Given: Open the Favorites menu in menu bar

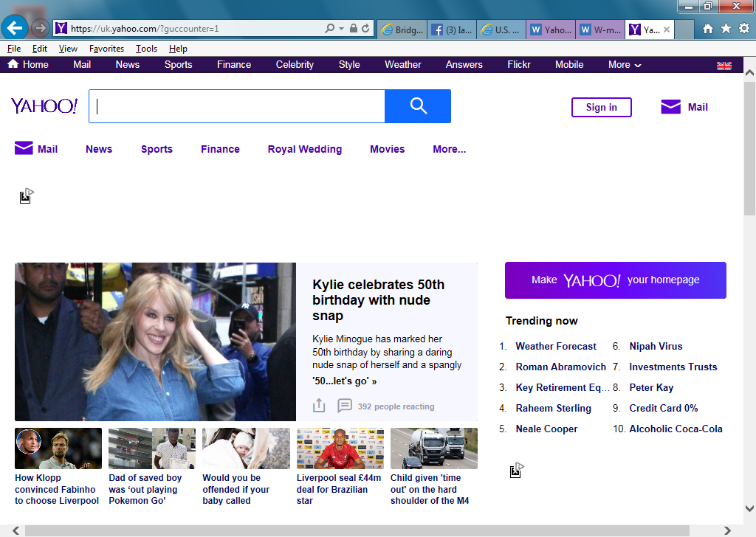Looking at the screenshot, I should (x=106, y=49).
